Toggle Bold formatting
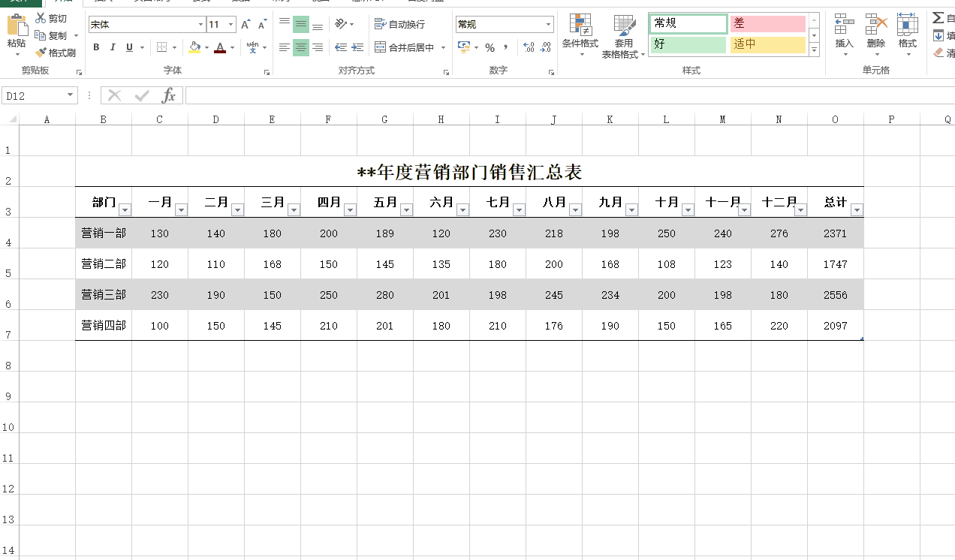The width and height of the screenshot is (955, 560). coord(96,47)
